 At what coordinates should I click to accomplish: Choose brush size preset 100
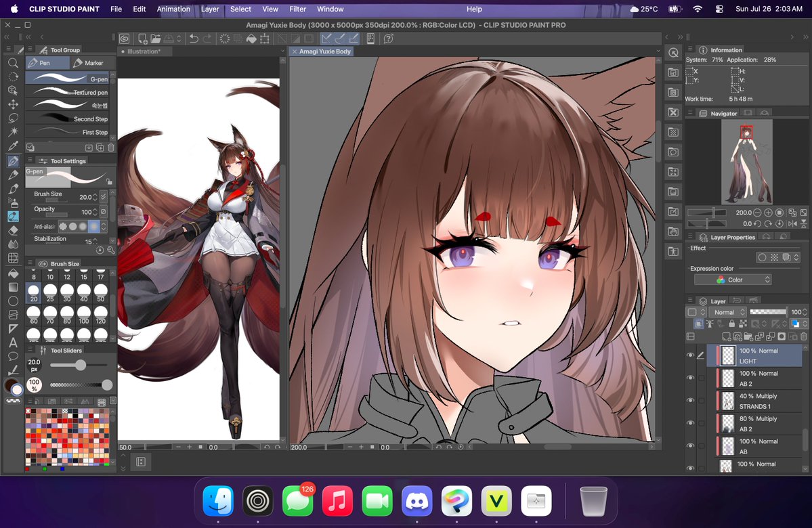point(84,315)
